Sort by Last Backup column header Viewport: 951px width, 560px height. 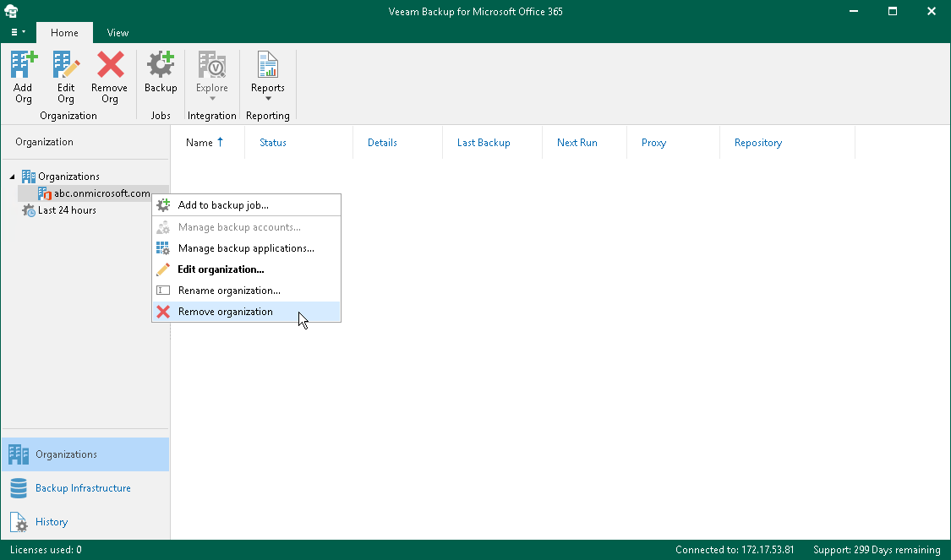[x=484, y=143]
